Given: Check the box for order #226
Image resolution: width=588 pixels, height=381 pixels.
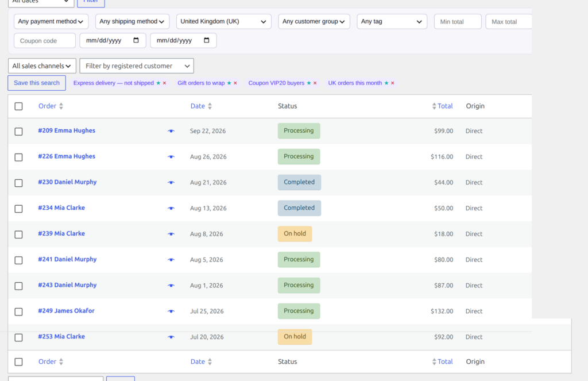Looking at the screenshot, I should 18,157.
